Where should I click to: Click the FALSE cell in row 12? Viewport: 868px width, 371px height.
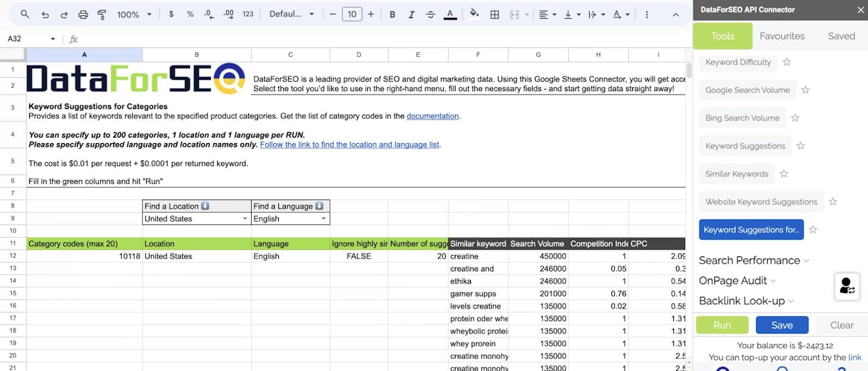(x=359, y=256)
